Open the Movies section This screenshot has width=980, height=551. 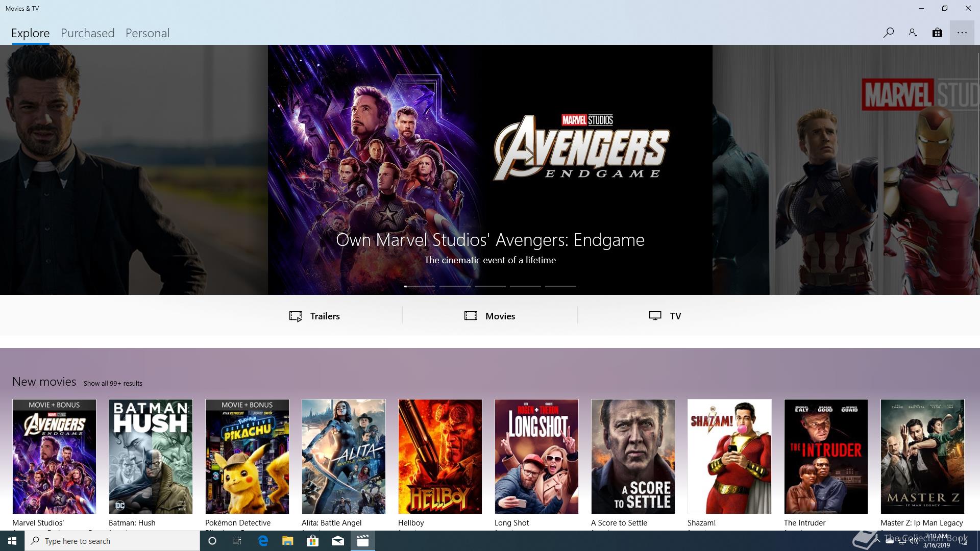tap(490, 316)
